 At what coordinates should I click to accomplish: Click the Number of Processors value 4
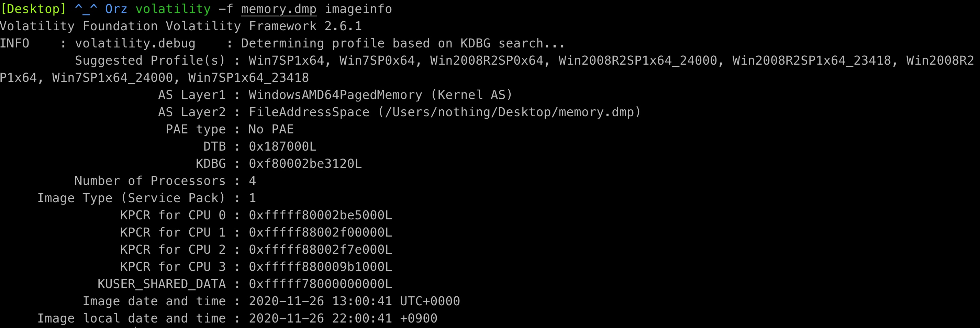[252, 181]
